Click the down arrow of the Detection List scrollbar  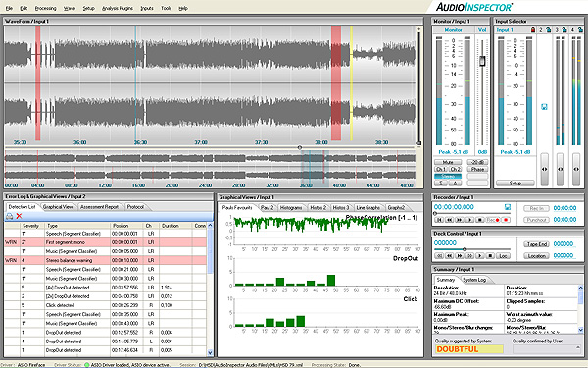pos(210,352)
